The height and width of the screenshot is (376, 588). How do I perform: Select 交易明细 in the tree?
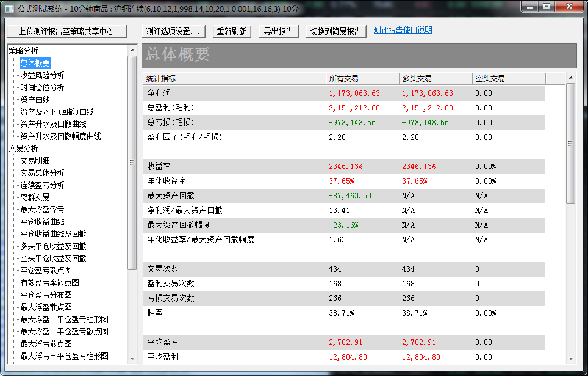tap(35, 161)
